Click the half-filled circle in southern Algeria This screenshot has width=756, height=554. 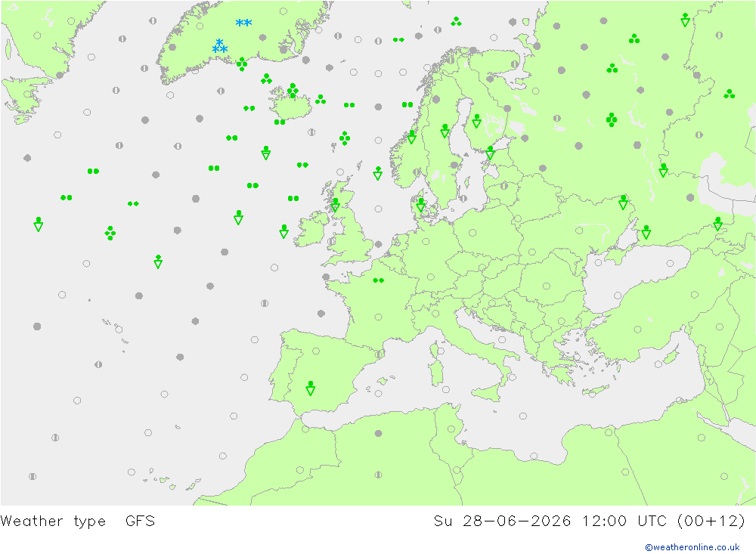coord(379,475)
